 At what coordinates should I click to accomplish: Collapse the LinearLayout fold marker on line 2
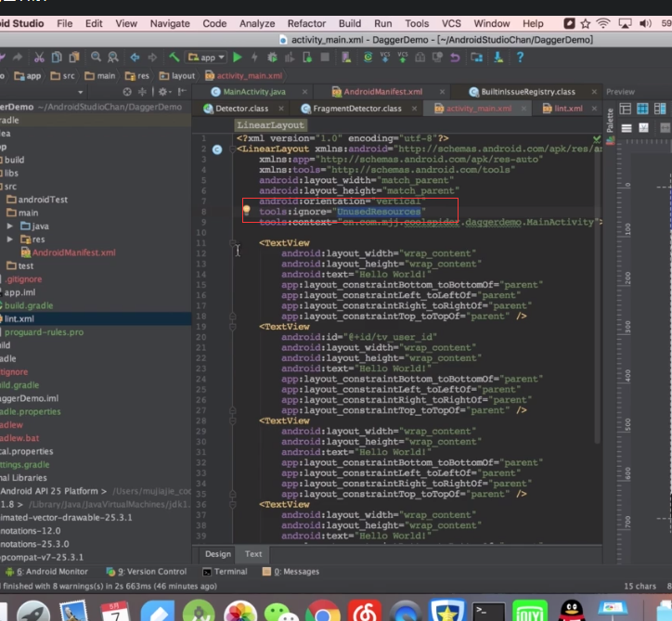click(233, 149)
